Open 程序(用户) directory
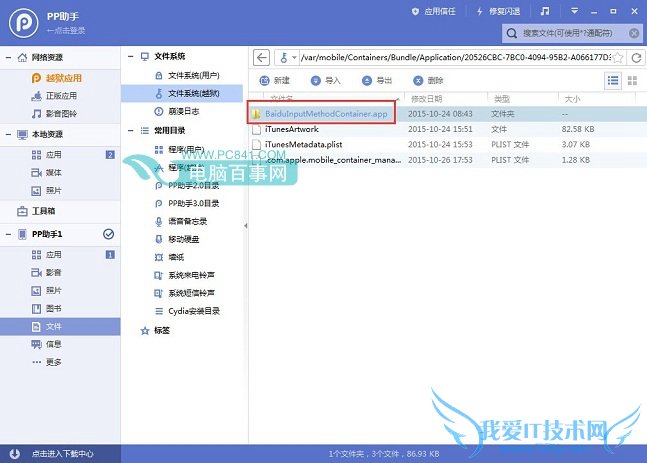647x463 pixels. 179,149
